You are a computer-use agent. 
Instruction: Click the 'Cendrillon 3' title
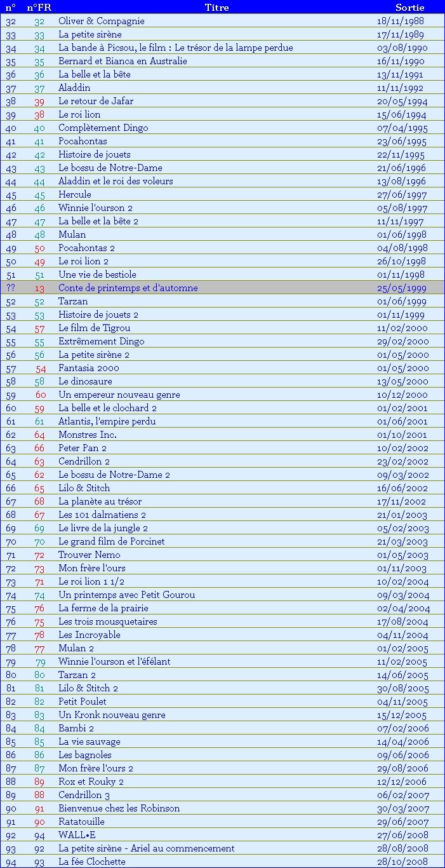84,795
